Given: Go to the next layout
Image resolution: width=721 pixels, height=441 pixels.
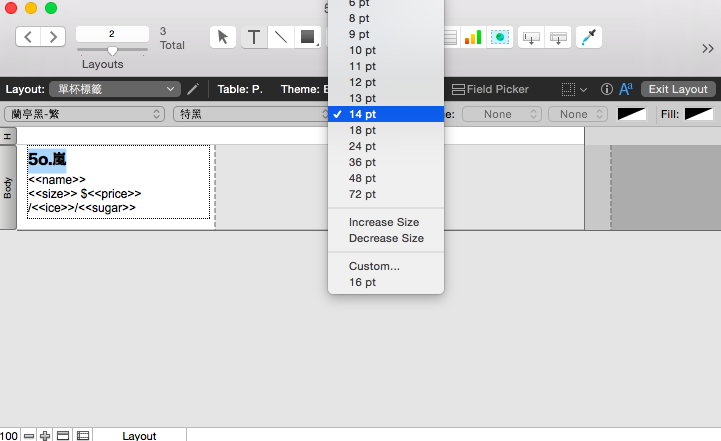Looking at the screenshot, I should click(53, 37).
